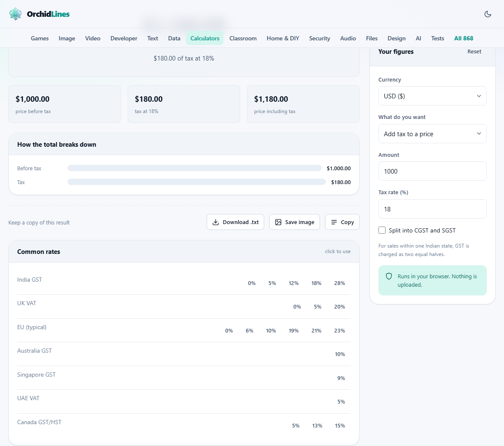Click the OrchidLines flower logo

pyautogui.click(x=16, y=14)
